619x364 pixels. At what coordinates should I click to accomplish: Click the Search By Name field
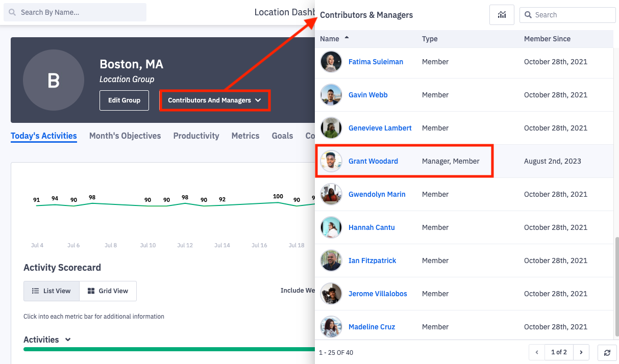coord(75,12)
